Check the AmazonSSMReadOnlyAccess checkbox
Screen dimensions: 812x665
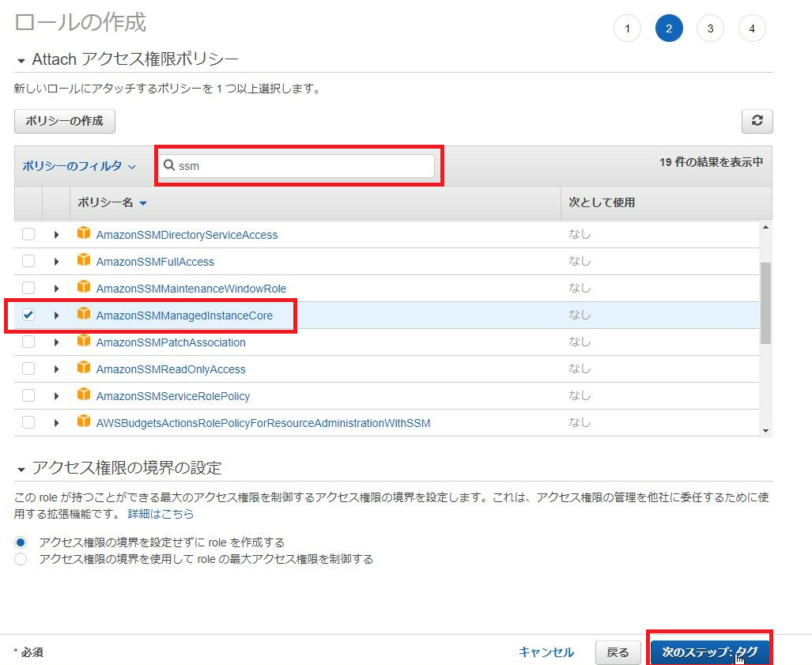tap(28, 368)
